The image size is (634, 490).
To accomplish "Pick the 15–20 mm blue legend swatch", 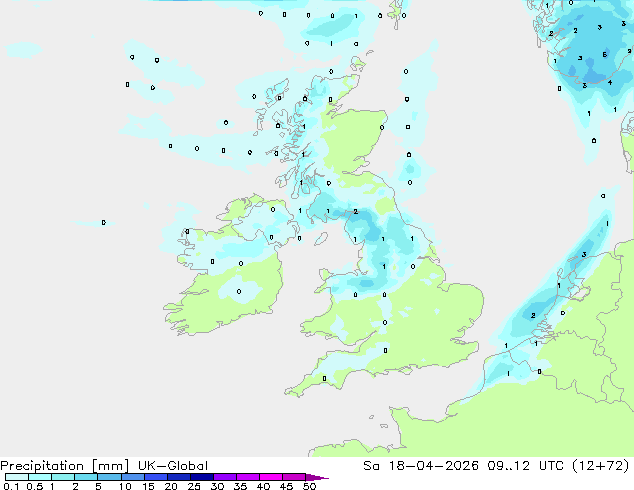I will pos(155,477).
